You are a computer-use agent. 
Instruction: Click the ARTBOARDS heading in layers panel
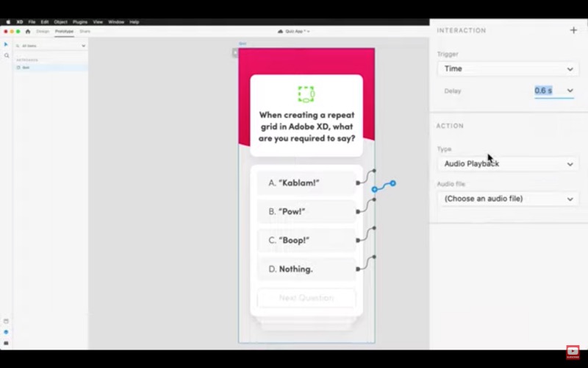(x=27, y=60)
